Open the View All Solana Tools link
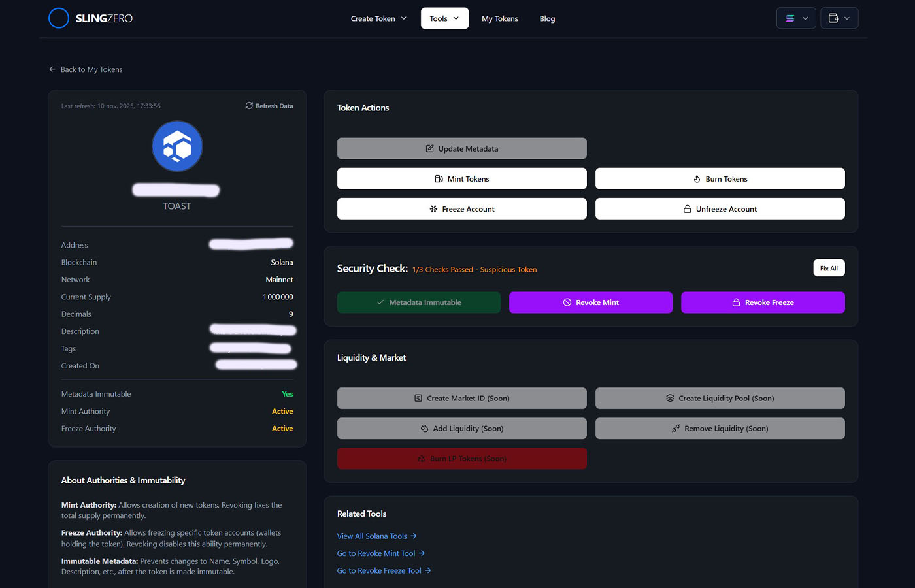915x588 pixels. (373, 536)
